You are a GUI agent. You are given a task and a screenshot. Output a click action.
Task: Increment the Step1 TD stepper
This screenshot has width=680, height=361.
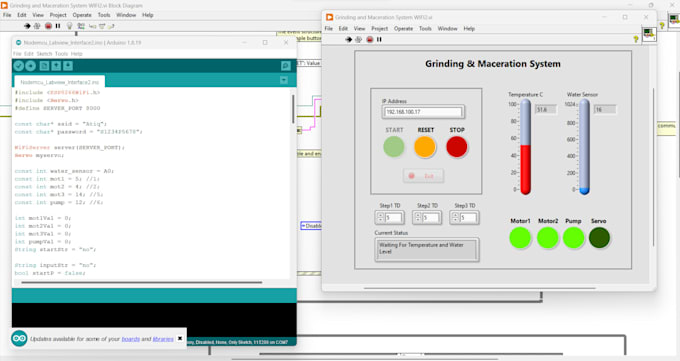click(380, 215)
